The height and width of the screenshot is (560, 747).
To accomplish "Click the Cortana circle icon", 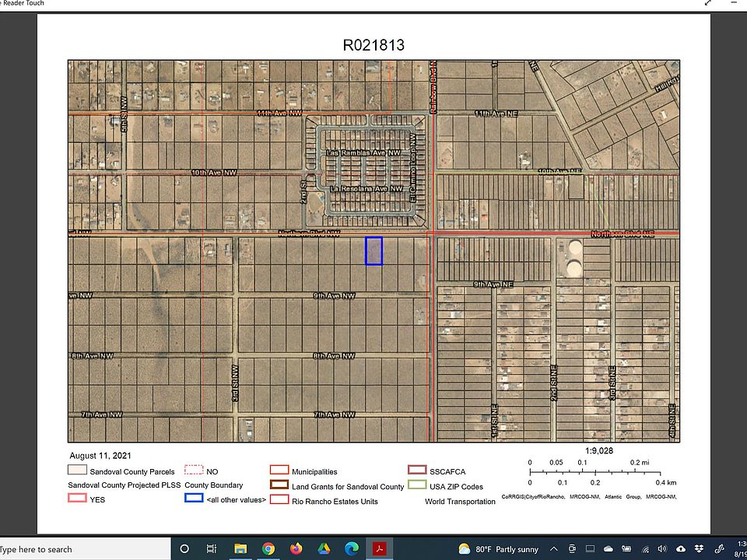I will tap(184, 548).
